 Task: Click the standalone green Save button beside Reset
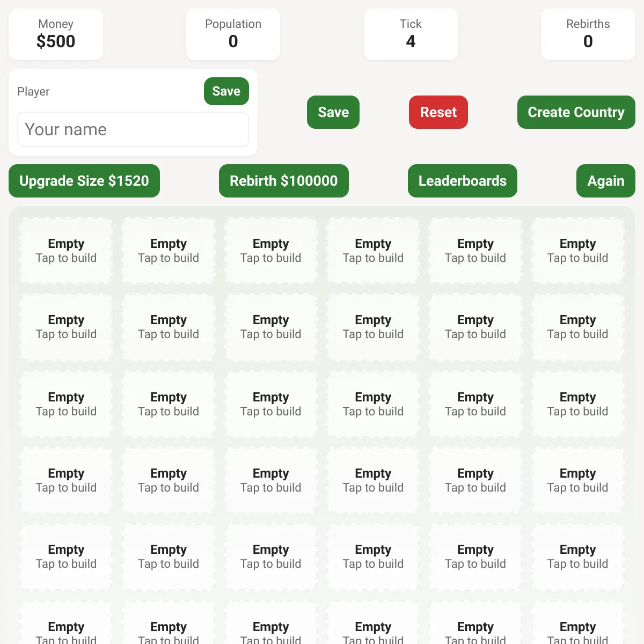(333, 112)
